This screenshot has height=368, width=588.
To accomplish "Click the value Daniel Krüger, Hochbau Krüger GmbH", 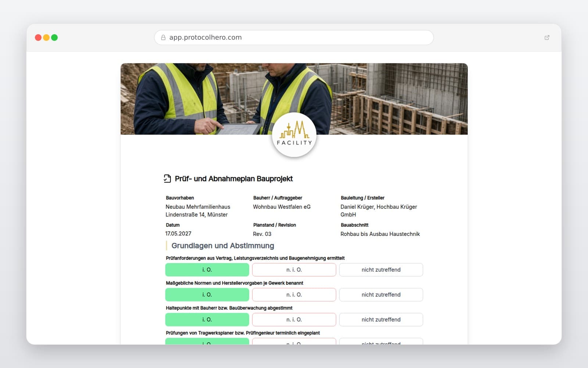I will 379,211.
